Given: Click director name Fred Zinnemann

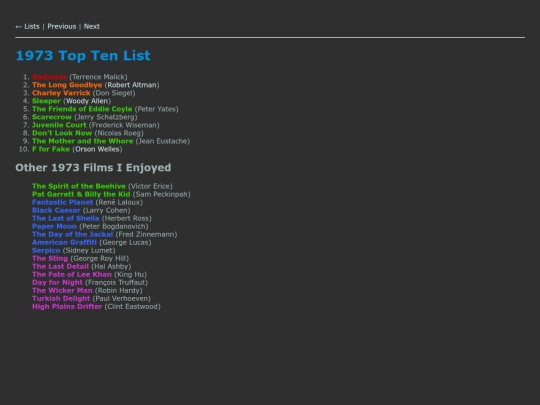Looking at the screenshot, I should tap(146, 235).
